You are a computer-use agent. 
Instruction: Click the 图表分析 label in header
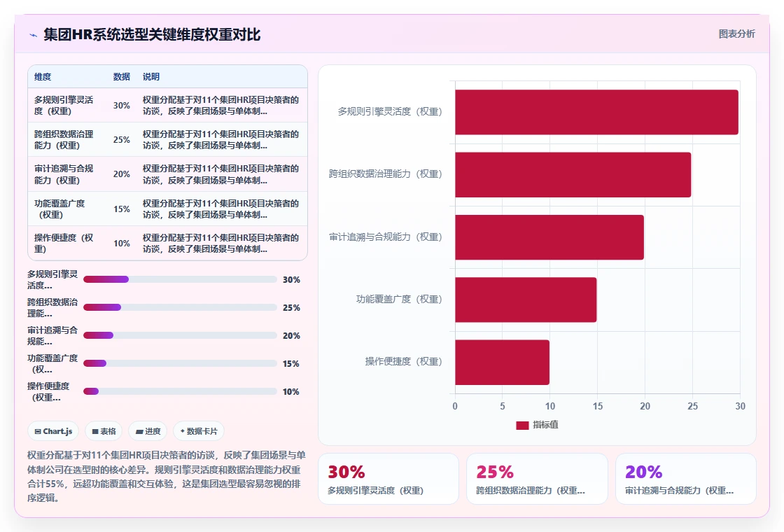click(736, 34)
